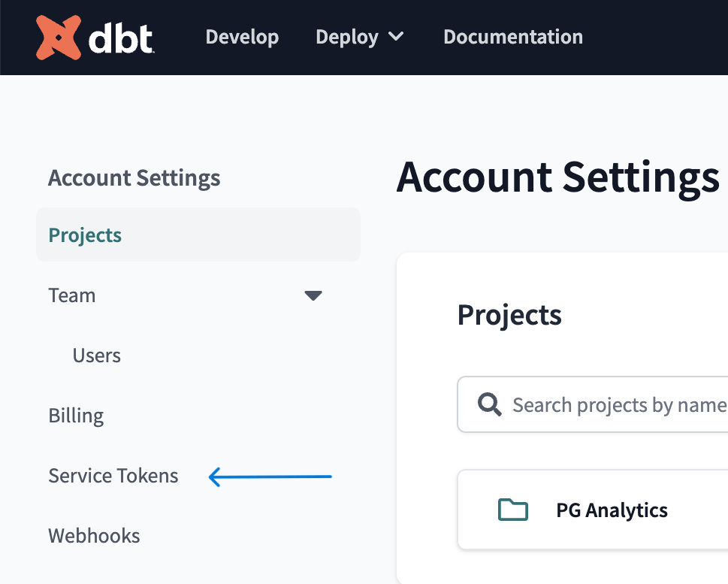Screen dimensions: 728x584
Task: Click the dbt logo icon
Action: 59,38
